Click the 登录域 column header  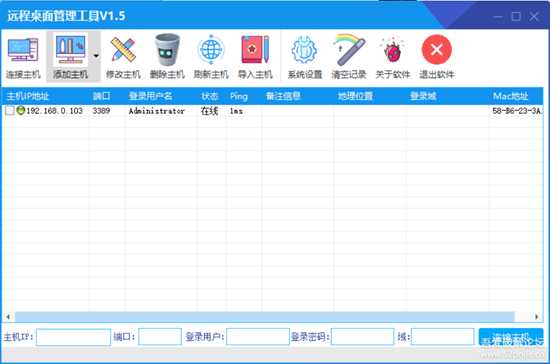point(423,96)
